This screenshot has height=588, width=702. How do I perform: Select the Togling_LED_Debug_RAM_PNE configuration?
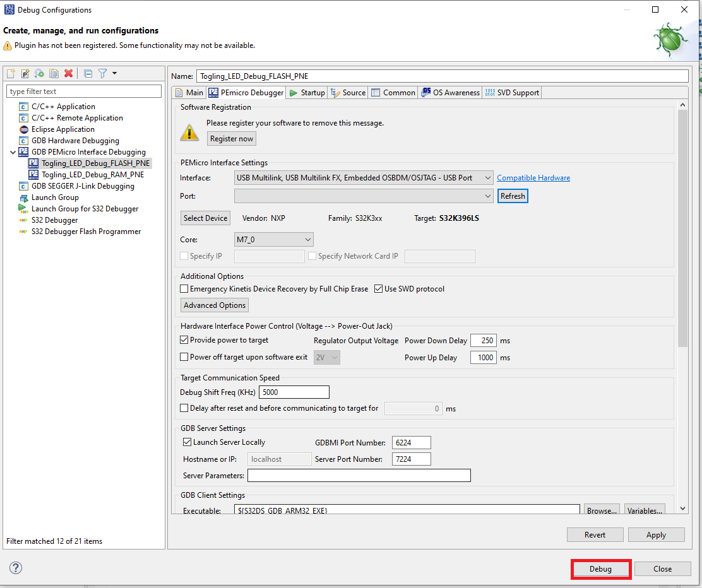92,175
